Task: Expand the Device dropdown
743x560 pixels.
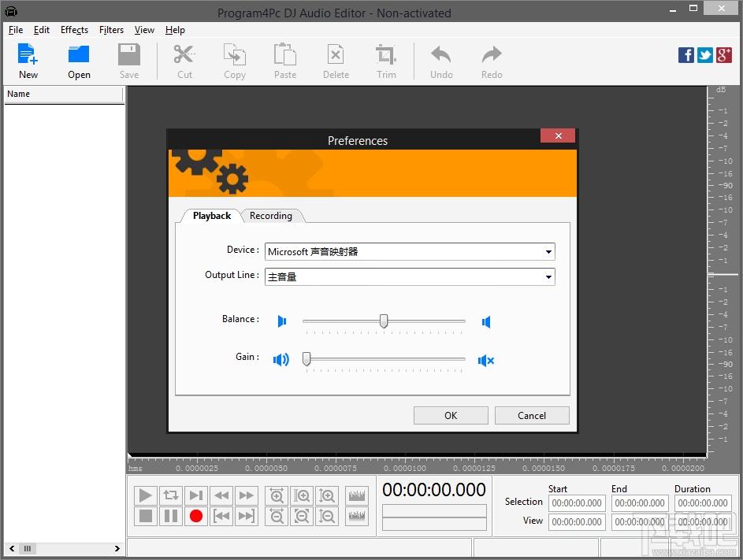Action: coord(548,251)
